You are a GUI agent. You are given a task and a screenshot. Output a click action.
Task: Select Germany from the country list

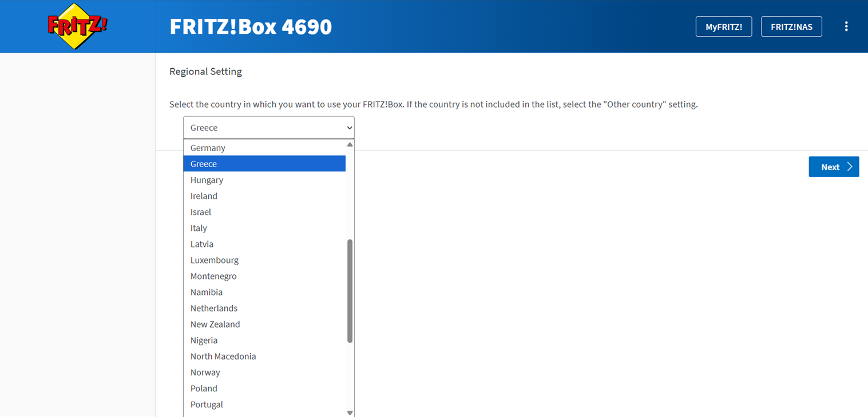tap(264, 148)
